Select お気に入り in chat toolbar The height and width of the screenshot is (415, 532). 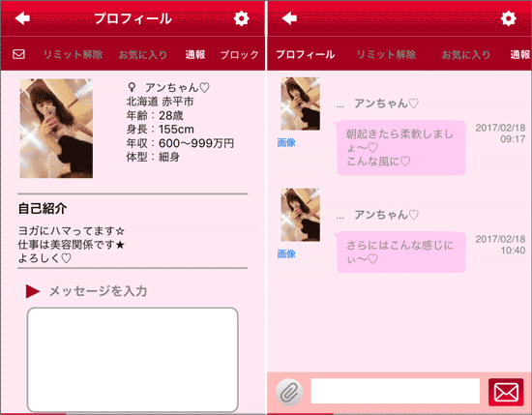pyautogui.click(x=466, y=54)
